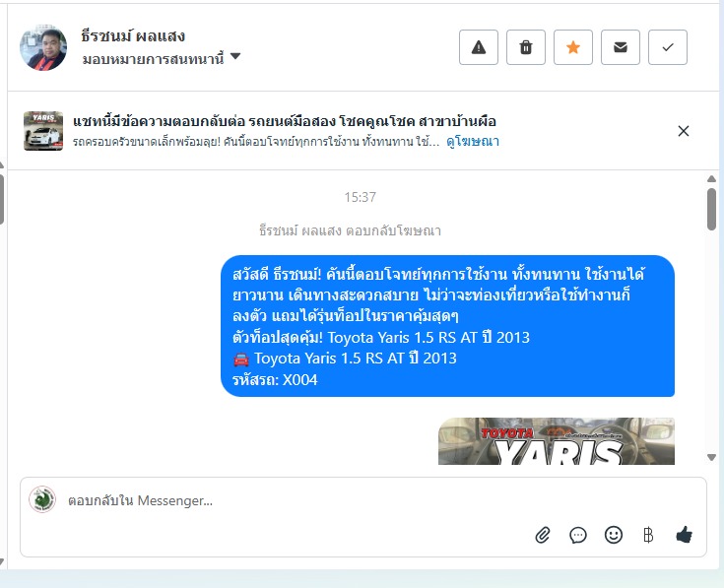Mark conversation done with checkmark
This screenshot has width=724, height=588.
(x=668, y=47)
